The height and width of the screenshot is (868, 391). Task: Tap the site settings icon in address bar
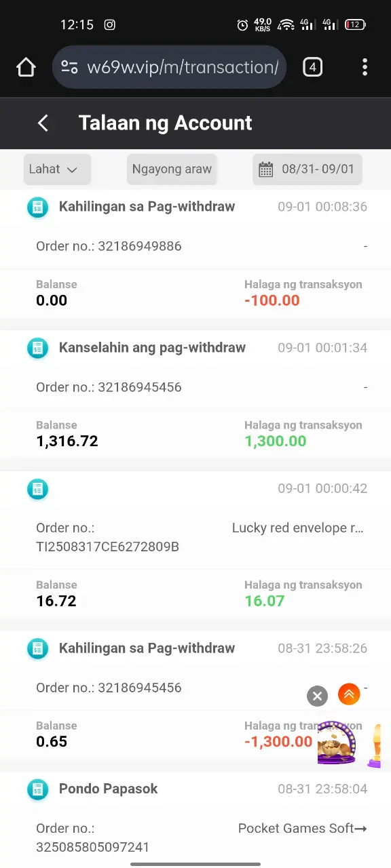click(x=69, y=67)
